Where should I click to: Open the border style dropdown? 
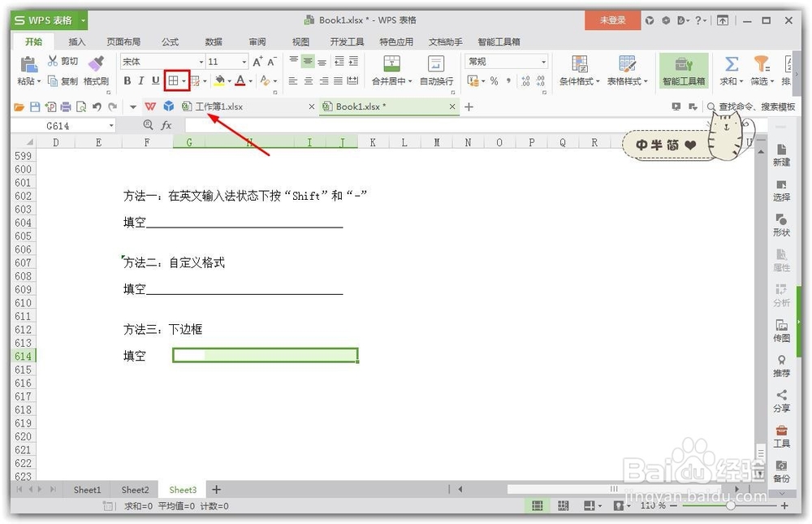coord(184,80)
